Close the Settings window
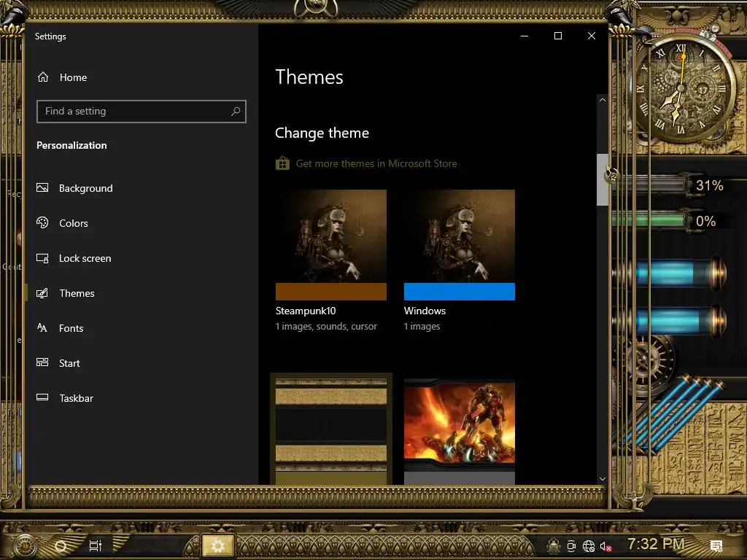The width and height of the screenshot is (747, 560). coord(591,36)
